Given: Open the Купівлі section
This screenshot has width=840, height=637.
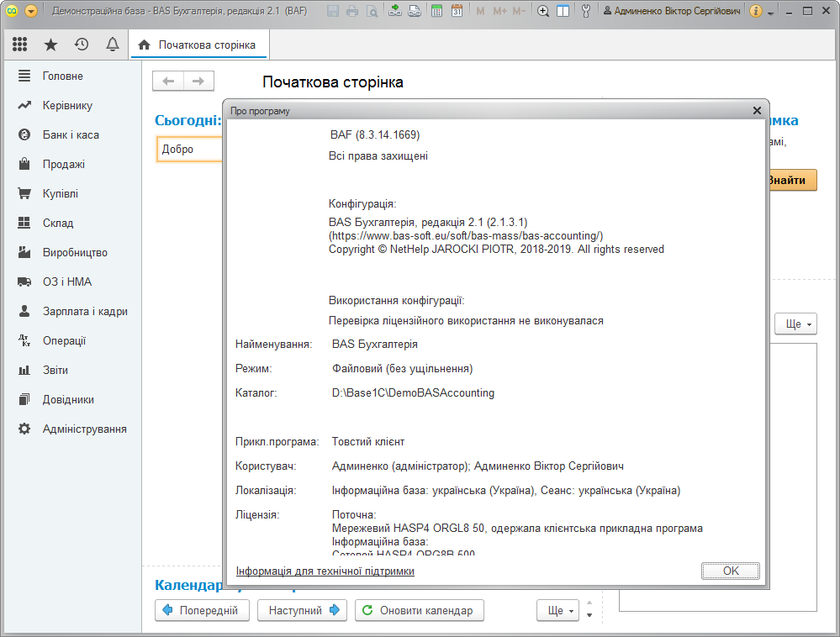Looking at the screenshot, I should [x=60, y=194].
